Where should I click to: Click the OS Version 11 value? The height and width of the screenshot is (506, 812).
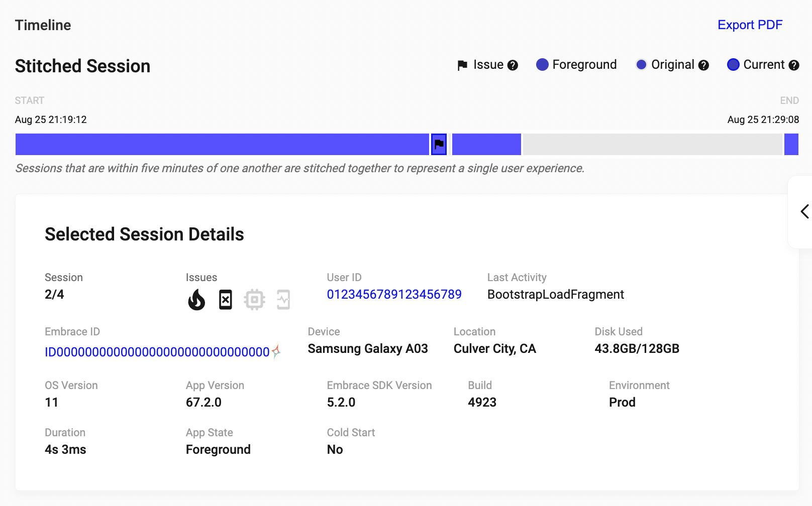[51, 402]
